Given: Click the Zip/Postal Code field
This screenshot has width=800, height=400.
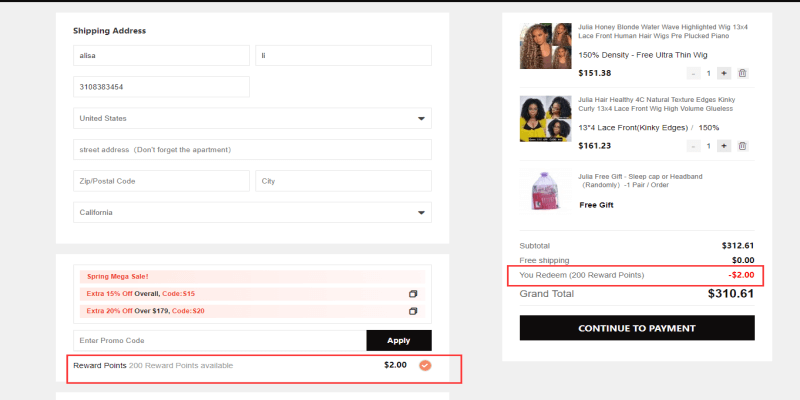Looking at the screenshot, I should 161,181.
